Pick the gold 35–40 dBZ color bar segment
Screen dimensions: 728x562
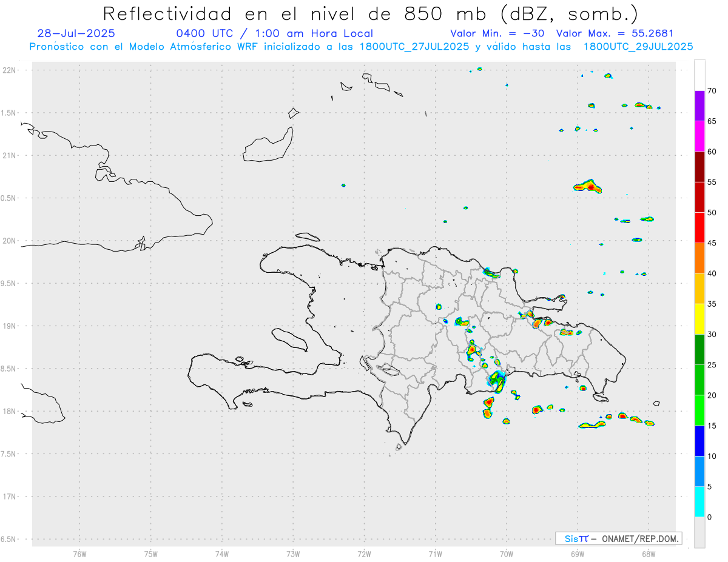(x=699, y=289)
